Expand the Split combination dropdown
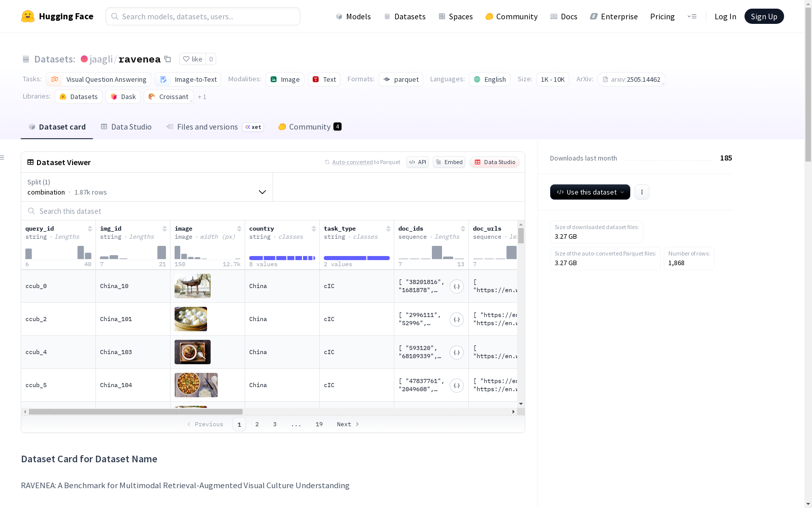The width and height of the screenshot is (812, 508). 147,187
